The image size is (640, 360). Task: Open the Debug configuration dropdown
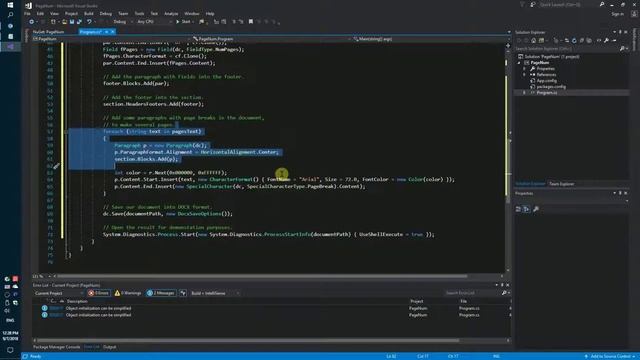[122, 22]
